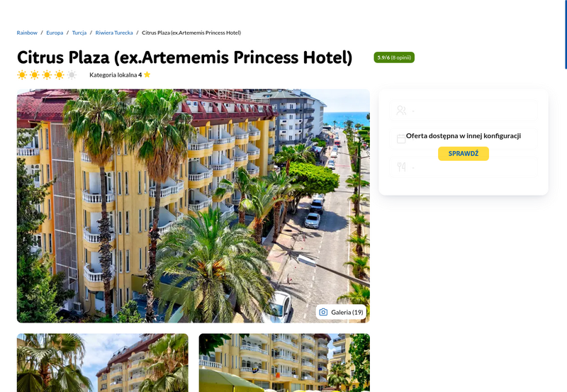The image size is (567, 392).
Task: Go to Europa in the breadcrumbs
Action: [55, 33]
